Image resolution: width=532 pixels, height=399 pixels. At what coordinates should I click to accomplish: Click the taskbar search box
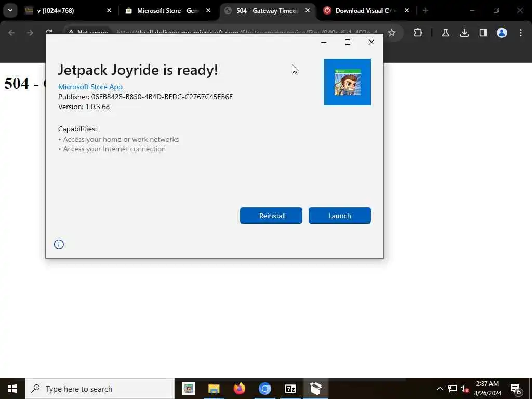point(100,389)
